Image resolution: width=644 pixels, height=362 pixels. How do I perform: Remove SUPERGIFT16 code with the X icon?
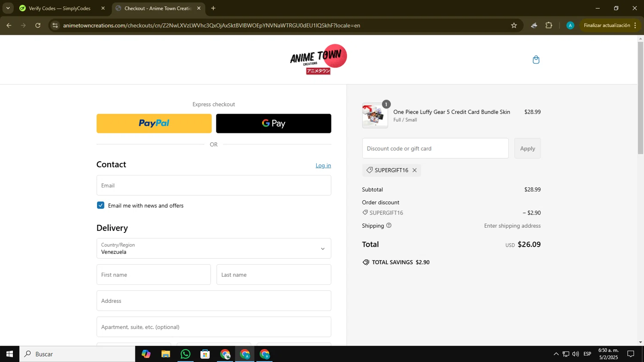pos(414,170)
